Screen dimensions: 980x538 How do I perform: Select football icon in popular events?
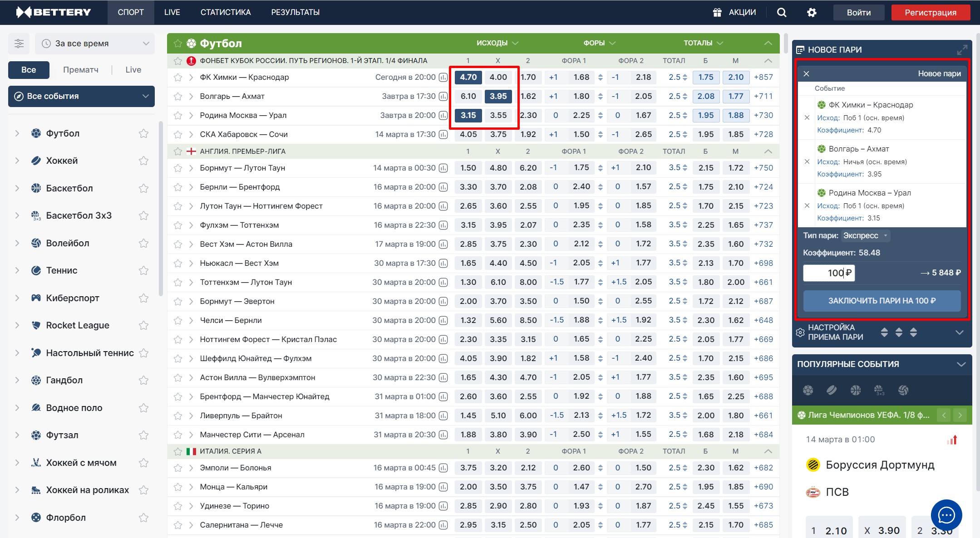coord(808,390)
